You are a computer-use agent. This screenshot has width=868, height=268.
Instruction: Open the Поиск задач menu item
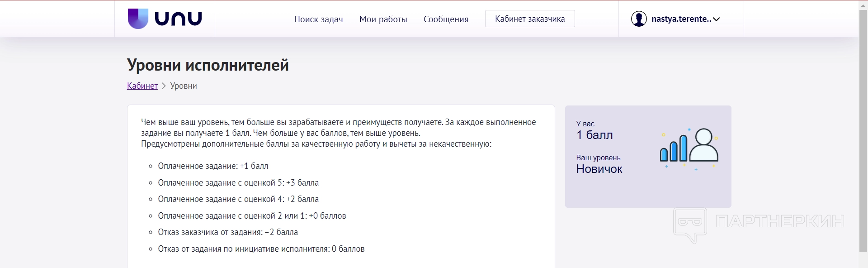pos(318,19)
